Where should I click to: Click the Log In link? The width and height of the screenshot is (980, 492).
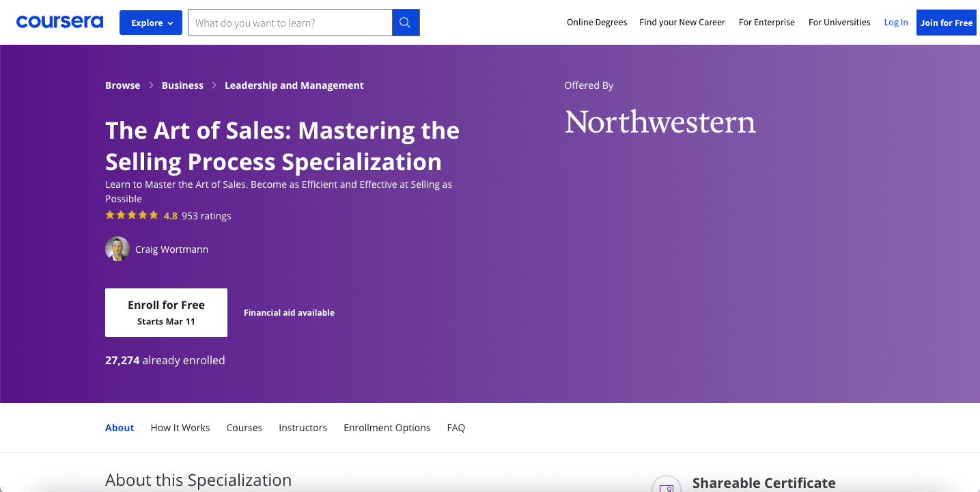coord(896,23)
